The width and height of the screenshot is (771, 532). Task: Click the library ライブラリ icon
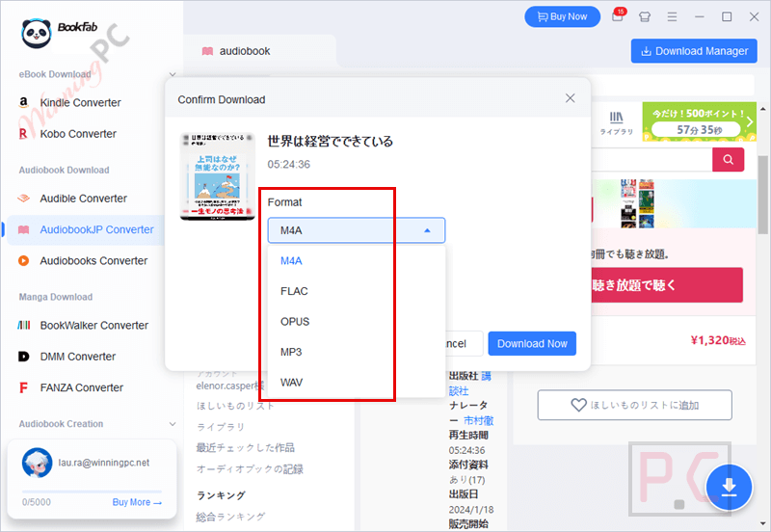coord(616,122)
